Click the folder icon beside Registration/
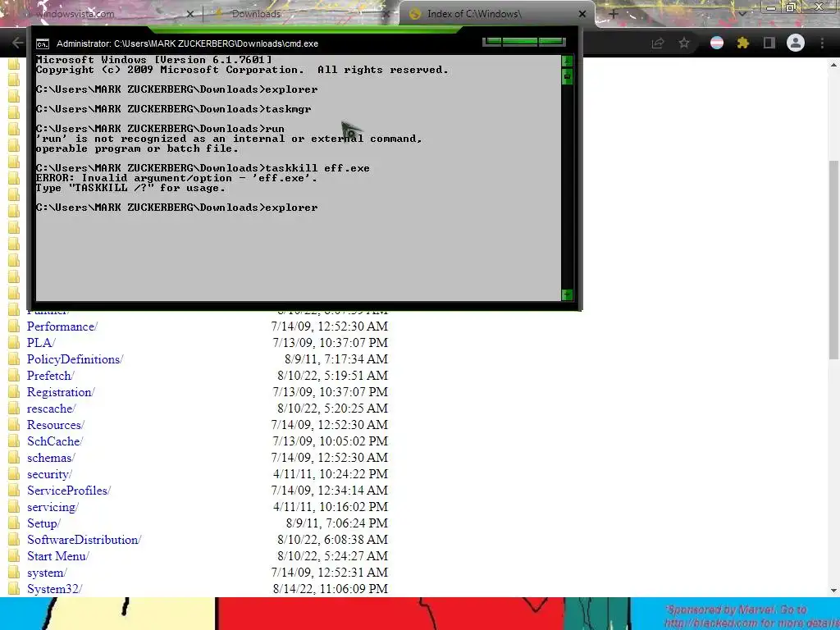Image resolution: width=840 pixels, height=630 pixels. pyautogui.click(x=14, y=392)
